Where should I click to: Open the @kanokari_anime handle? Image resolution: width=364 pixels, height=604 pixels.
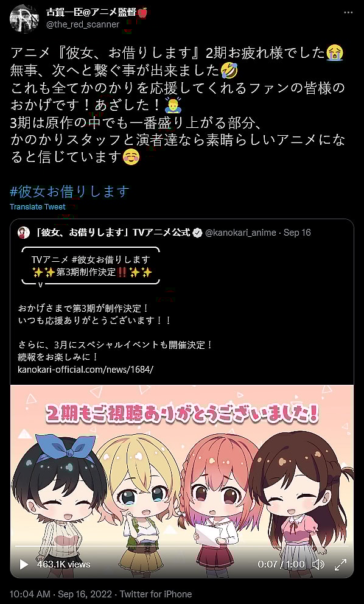[x=240, y=233]
